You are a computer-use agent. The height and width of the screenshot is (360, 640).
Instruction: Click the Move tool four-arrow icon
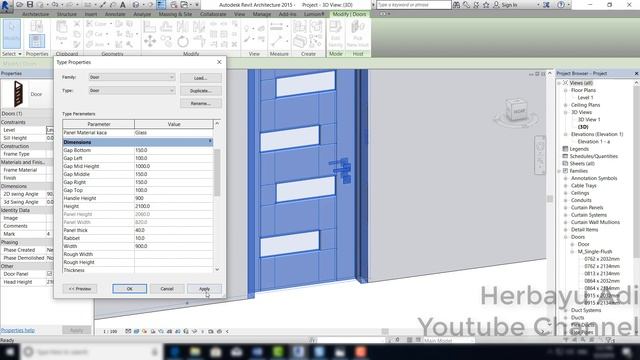(x=150, y=41)
